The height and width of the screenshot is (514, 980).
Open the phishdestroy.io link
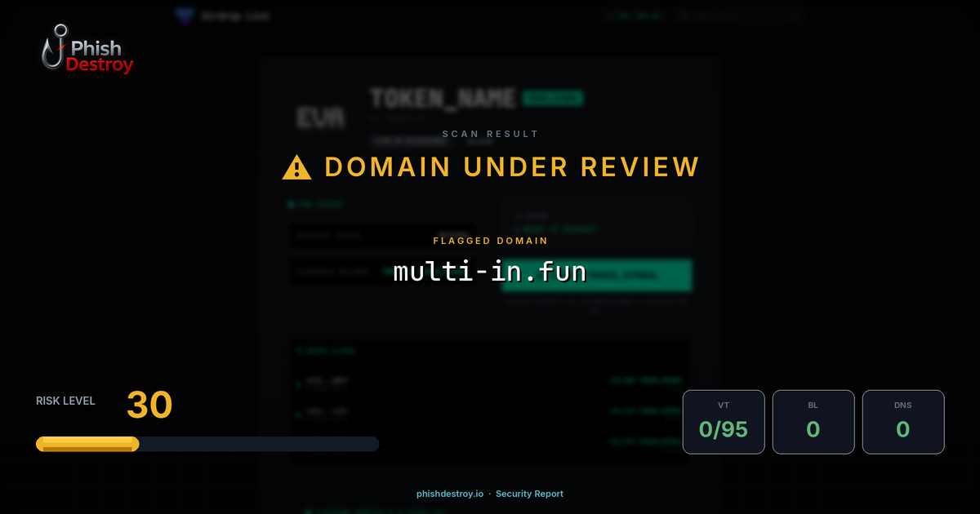tap(448, 494)
